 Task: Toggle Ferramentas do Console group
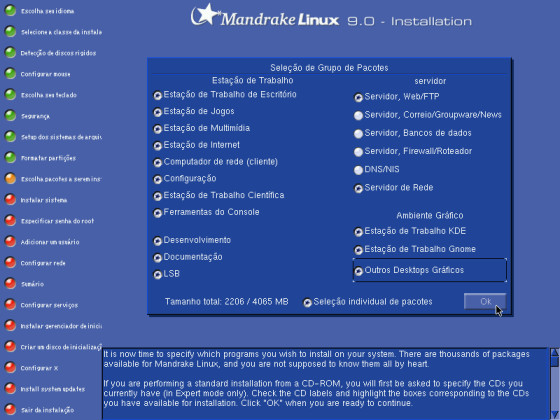(x=158, y=213)
